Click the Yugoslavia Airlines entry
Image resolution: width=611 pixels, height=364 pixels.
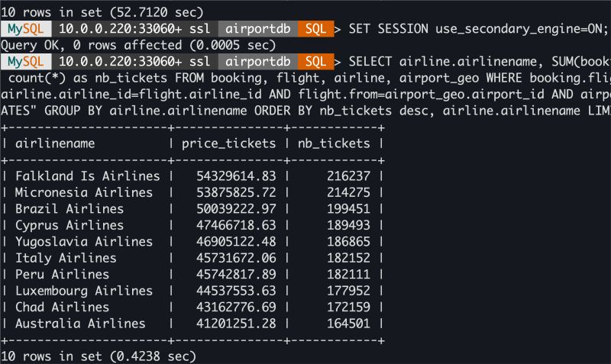pos(84,242)
